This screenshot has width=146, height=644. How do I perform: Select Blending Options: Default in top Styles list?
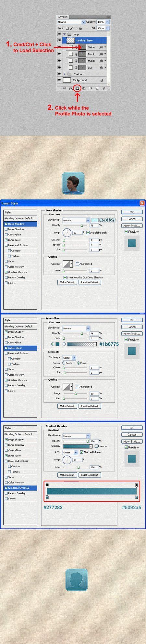point(20,218)
